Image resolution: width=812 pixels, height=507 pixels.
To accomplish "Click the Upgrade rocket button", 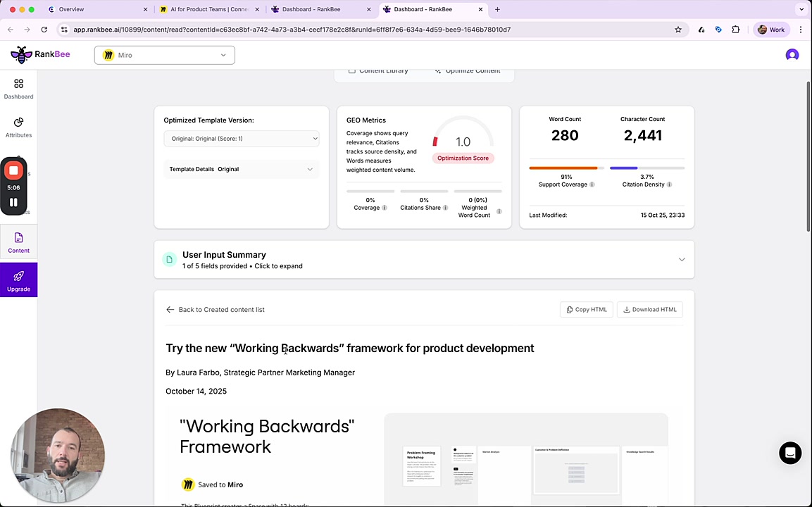I will 18,280.
